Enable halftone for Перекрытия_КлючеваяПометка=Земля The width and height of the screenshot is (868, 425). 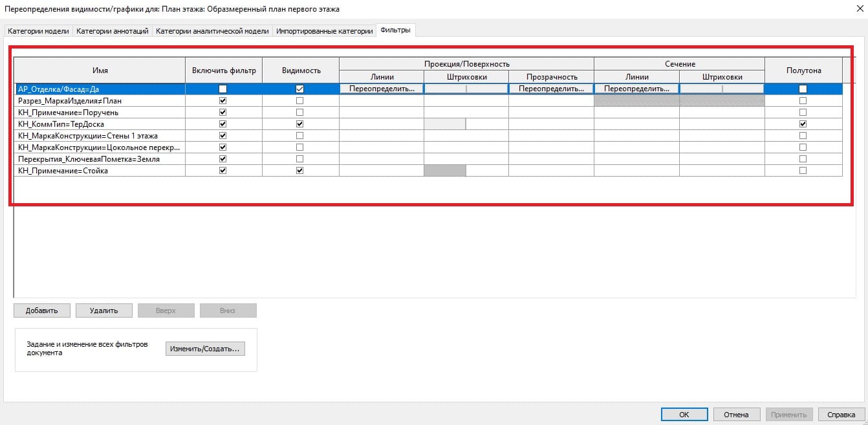click(x=803, y=159)
